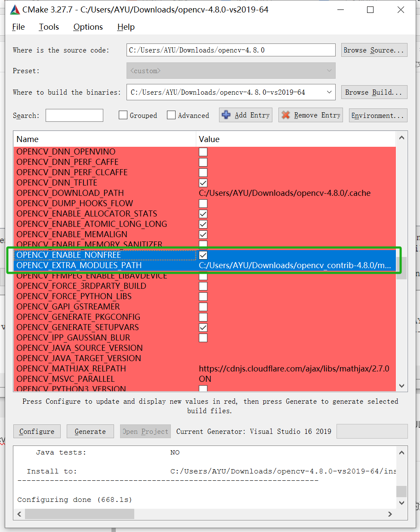Click the source code path field
The width and height of the screenshot is (420, 532).
pos(231,50)
